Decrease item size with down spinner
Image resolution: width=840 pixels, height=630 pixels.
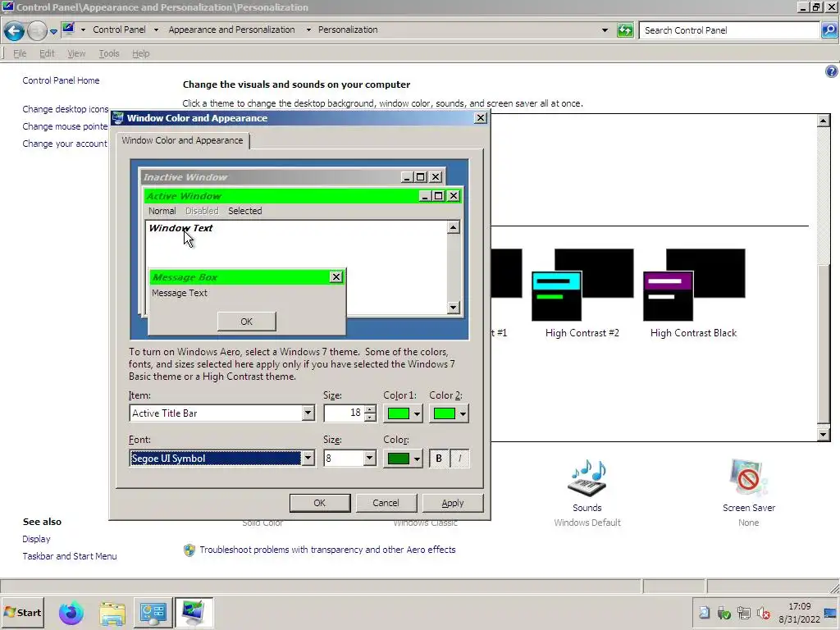[x=370, y=417]
